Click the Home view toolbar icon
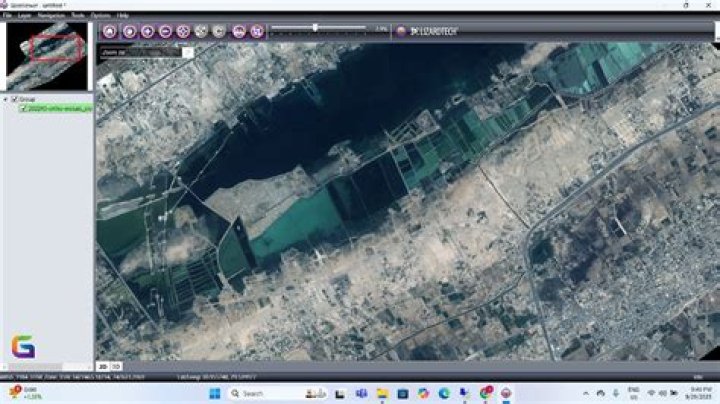Image resolution: width=720 pixels, height=404 pixels. tap(110, 31)
